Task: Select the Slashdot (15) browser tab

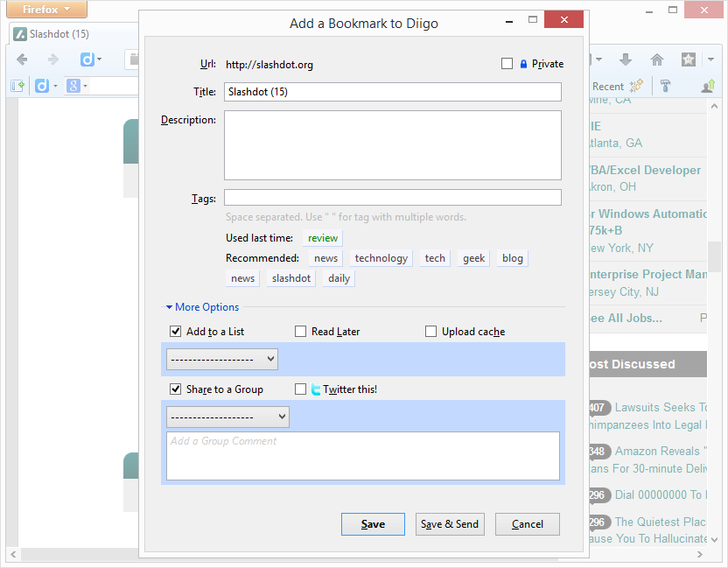Action: pyautogui.click(x=74, y=34)
